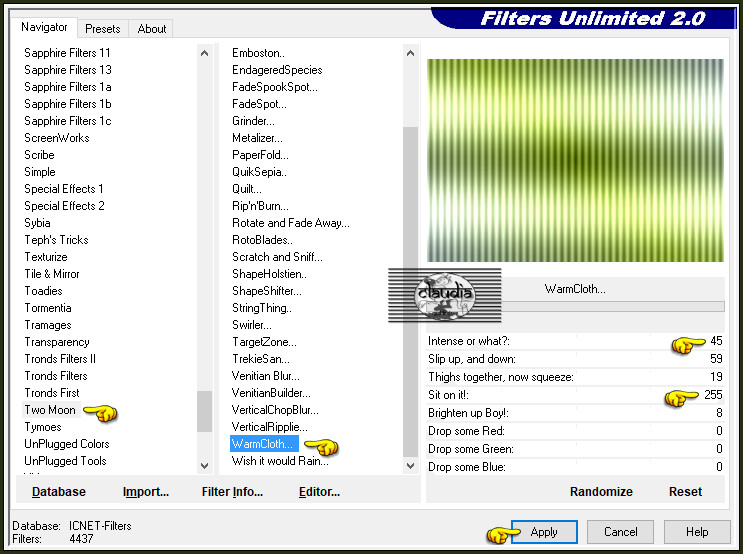Adjust 'Thighs together, now squeeze' slider
Viewport: 743px width, 554px height.
[575, 377]
